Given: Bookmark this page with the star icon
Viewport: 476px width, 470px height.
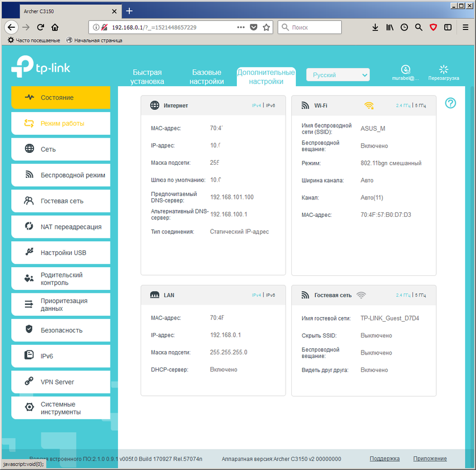Looking at the screenshot, I should tap(266, 27).
